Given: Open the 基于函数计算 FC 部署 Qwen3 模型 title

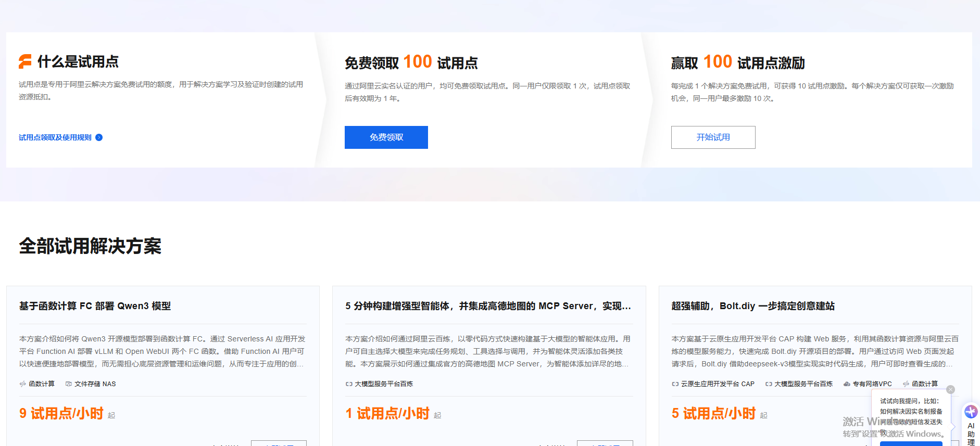Looking at the screenshot, I should [x=95, y=306].
